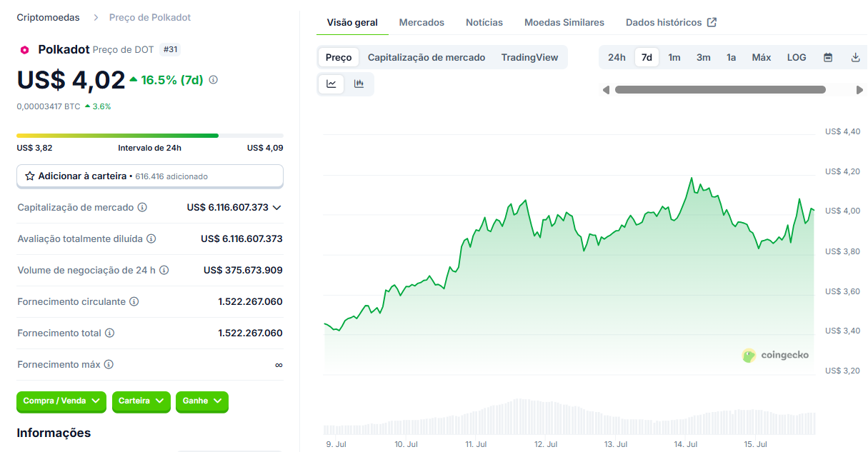Screen dimensions: 868x452
Task: Toggle LOG scale on chart
Action: [x=797, y=57]
